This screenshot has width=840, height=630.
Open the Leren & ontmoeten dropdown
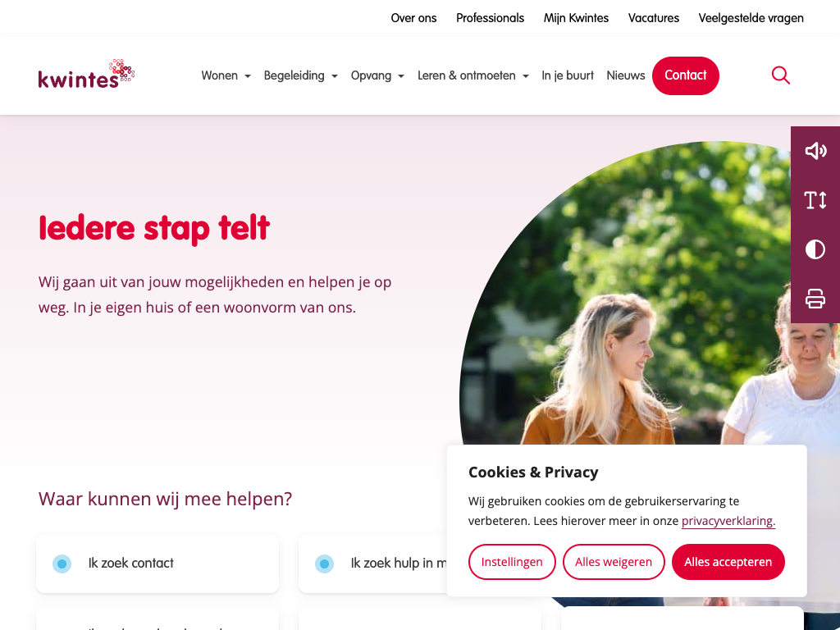473,75
